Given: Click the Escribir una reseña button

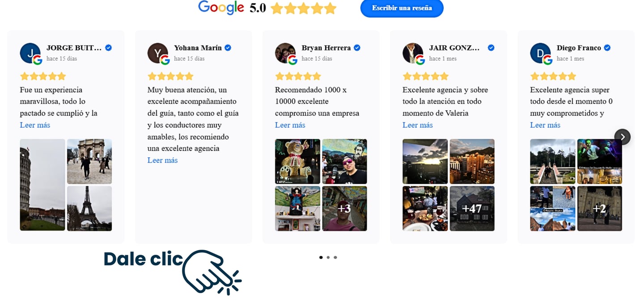Looking at the screenshot, I should coord(402,8).
